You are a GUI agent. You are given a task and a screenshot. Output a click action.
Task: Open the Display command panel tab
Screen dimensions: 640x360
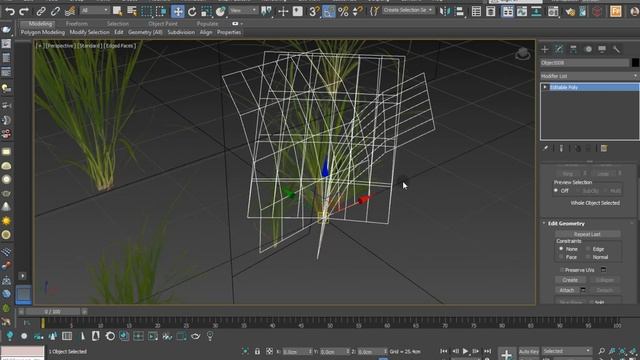602,49
